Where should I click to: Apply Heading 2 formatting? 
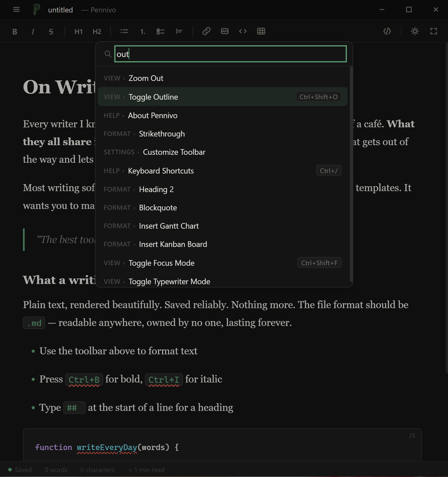[x=96, y=31]
